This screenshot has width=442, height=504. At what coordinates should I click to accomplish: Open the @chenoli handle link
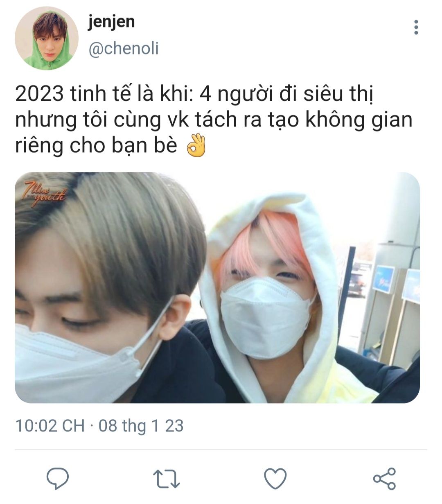click(123, 48)
